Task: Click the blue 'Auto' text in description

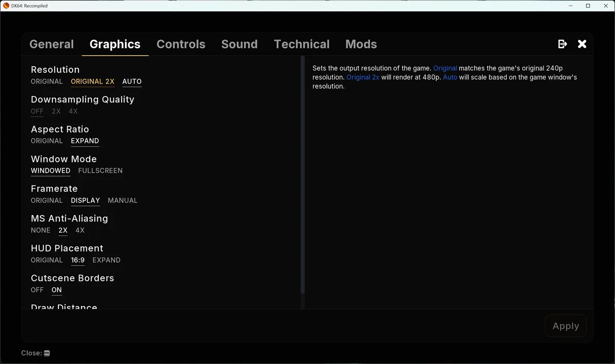Action: [450, 77]
